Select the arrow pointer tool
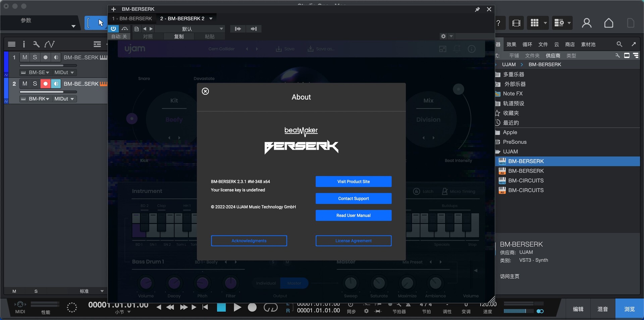Viewport: 644px width, 320px height. [x=101, y=23]
